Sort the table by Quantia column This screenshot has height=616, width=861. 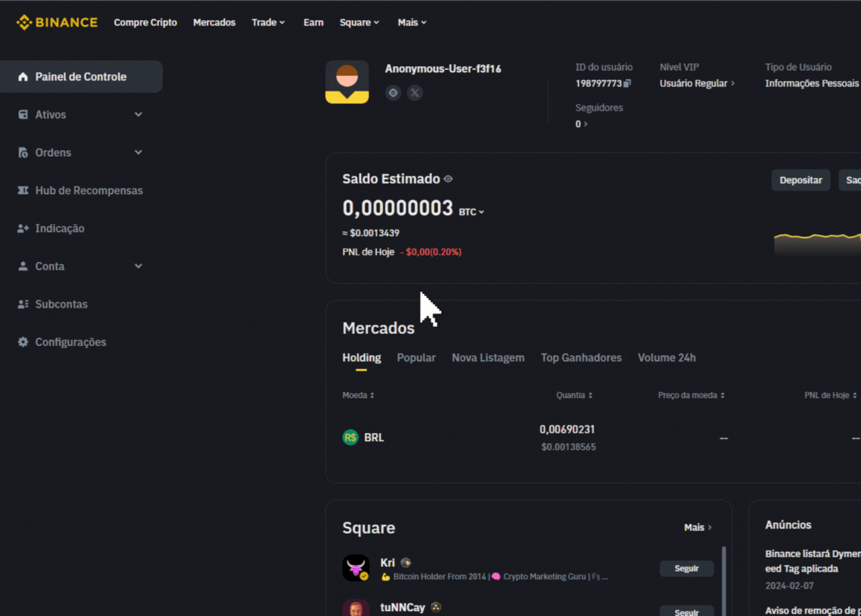pos(575,395)
